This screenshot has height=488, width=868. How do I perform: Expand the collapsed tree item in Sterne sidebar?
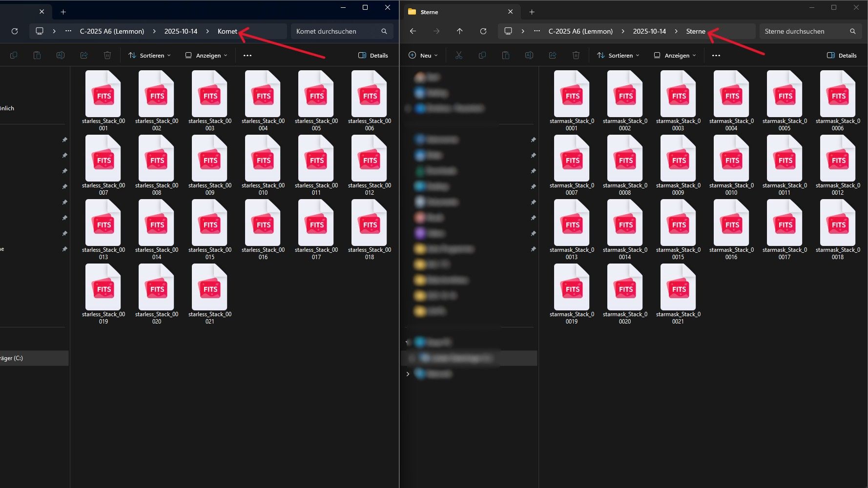(408, 374)
